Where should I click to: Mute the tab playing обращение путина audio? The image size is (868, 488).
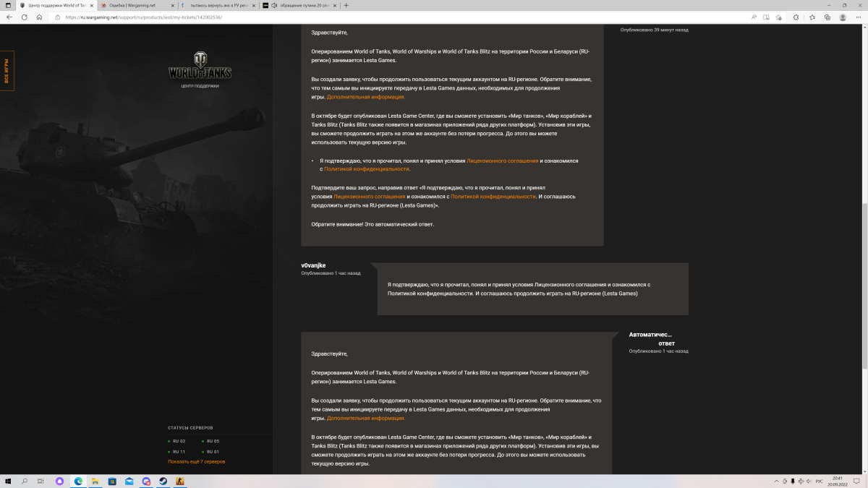(274, 5)
